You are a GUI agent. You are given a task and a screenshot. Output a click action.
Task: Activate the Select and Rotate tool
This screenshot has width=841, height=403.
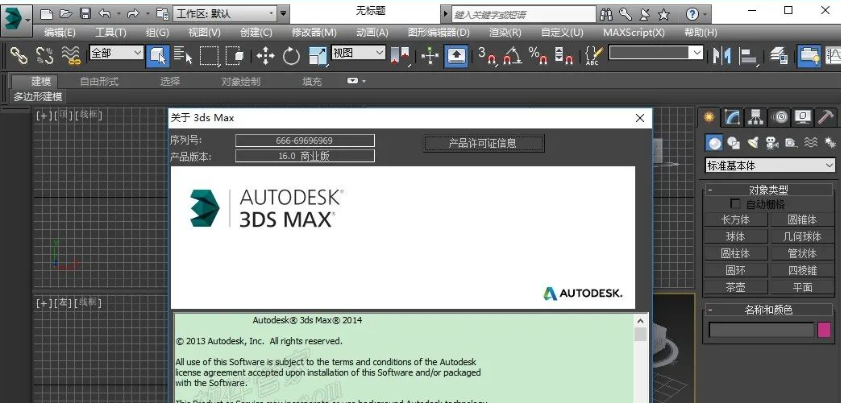coord(291,56)
